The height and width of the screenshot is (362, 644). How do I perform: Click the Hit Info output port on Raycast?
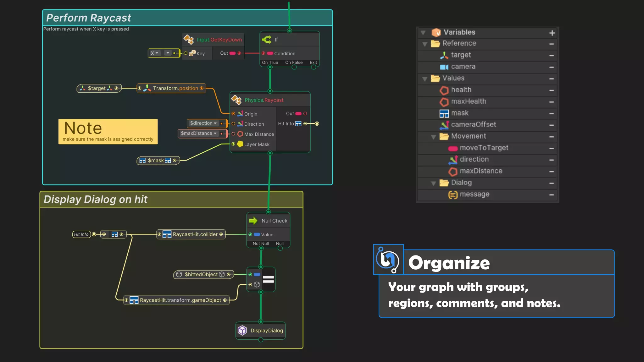[x=305, y=124]
